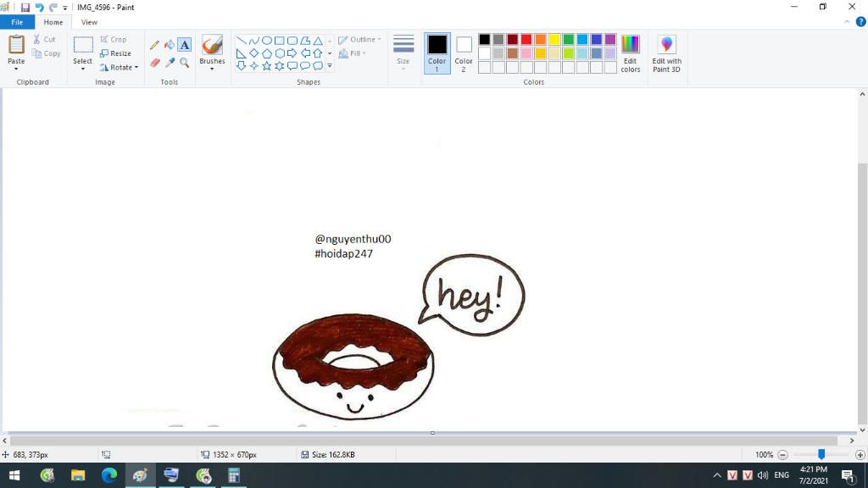
Task: Show hidden system tray icons
Action: 717,474
